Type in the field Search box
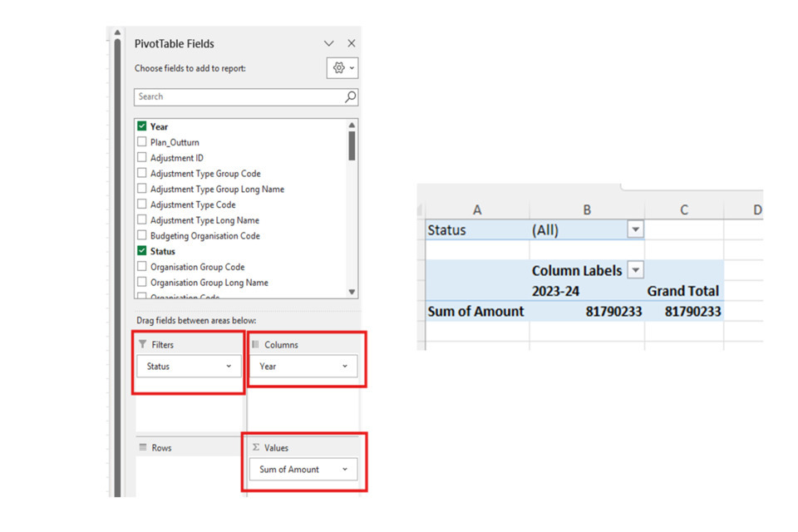798x532 pixels. tap(237, 97)
